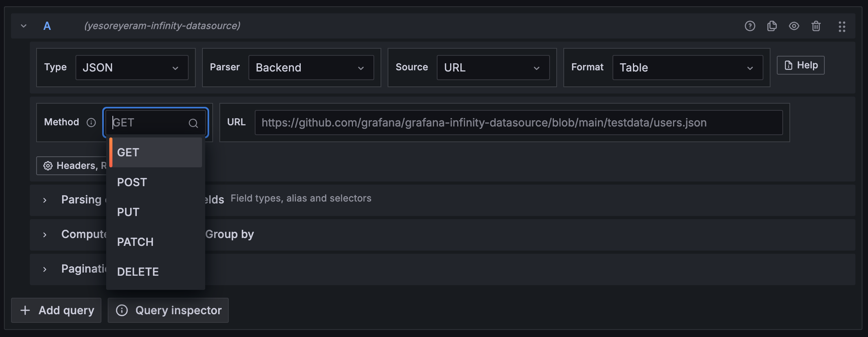Duplicate query A using copy icon
868x337 pixels.
[x=772, y=26]
